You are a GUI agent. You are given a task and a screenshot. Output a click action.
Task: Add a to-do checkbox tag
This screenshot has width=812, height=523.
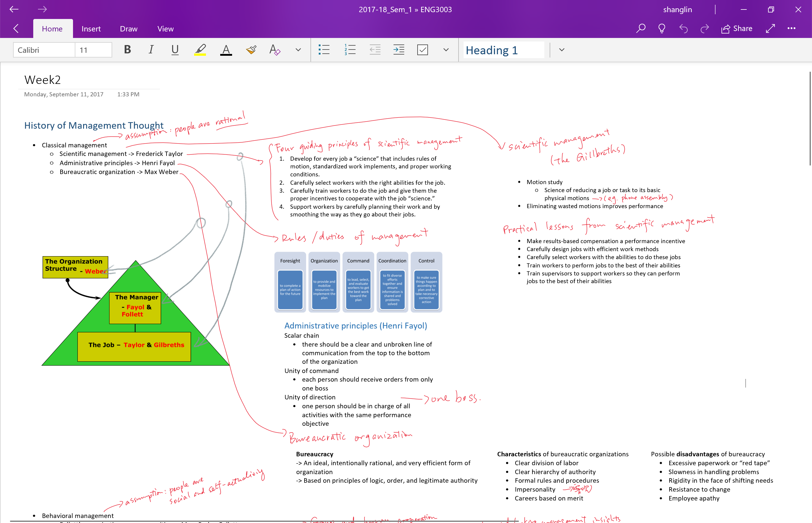point(423,50)
